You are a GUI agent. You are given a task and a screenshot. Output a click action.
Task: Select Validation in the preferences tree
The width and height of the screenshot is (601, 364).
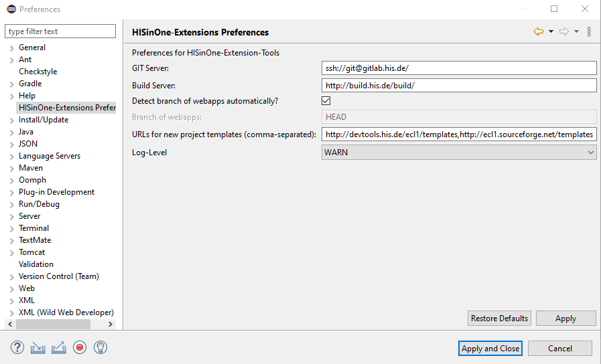36,264
